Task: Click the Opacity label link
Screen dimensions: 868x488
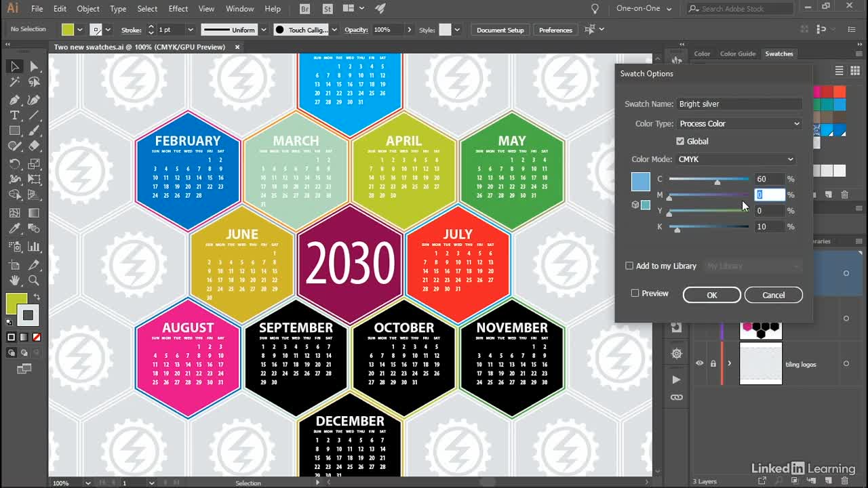Action: click(355, 30)
